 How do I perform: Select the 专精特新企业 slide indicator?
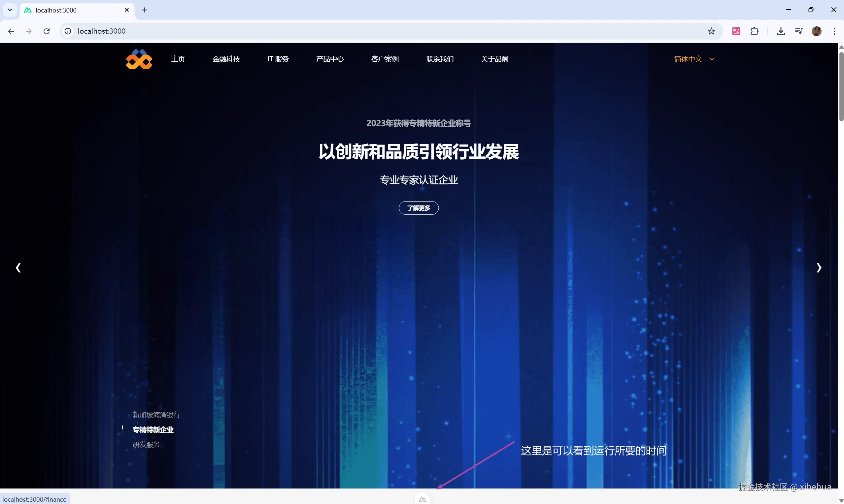pos(153,430)
